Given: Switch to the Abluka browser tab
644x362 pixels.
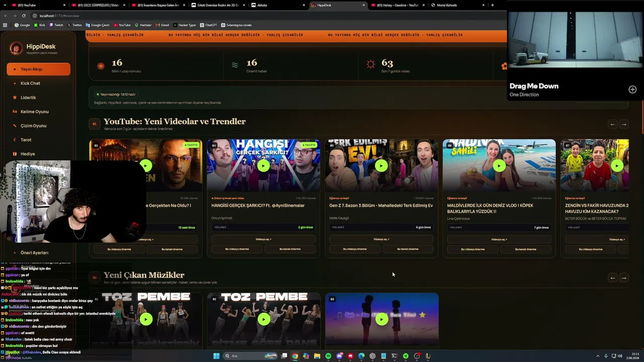Looking at the screenshot, I should tap(278, 5).
